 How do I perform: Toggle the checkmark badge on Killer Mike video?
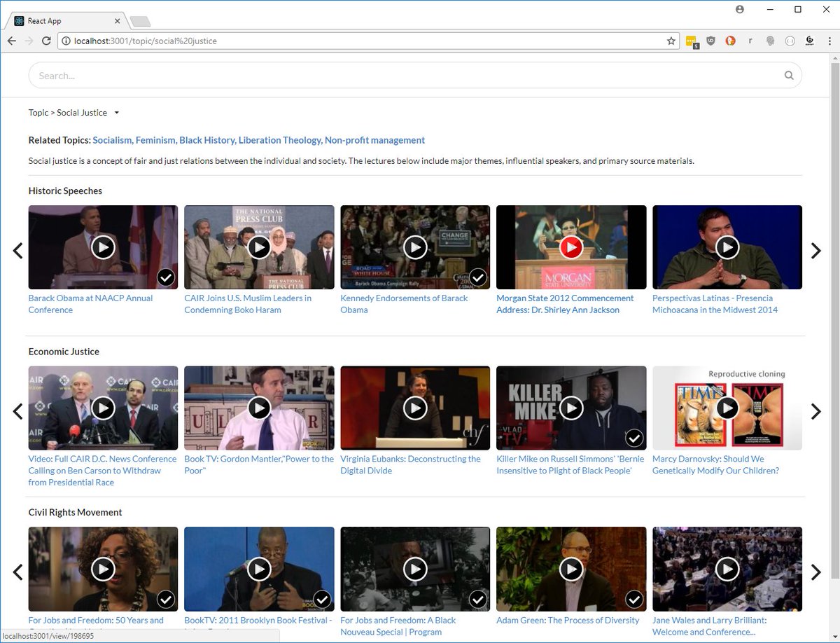pos(634,438)
